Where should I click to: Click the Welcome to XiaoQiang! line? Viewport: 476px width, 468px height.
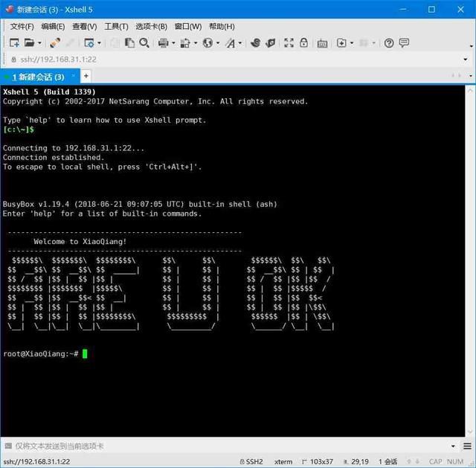[x=80, y=242]
